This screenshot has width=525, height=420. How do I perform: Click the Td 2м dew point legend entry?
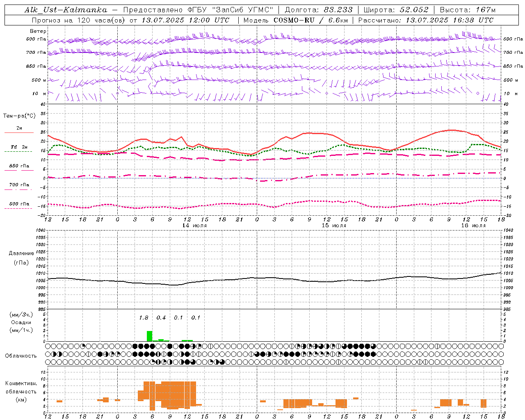point(19,147)
